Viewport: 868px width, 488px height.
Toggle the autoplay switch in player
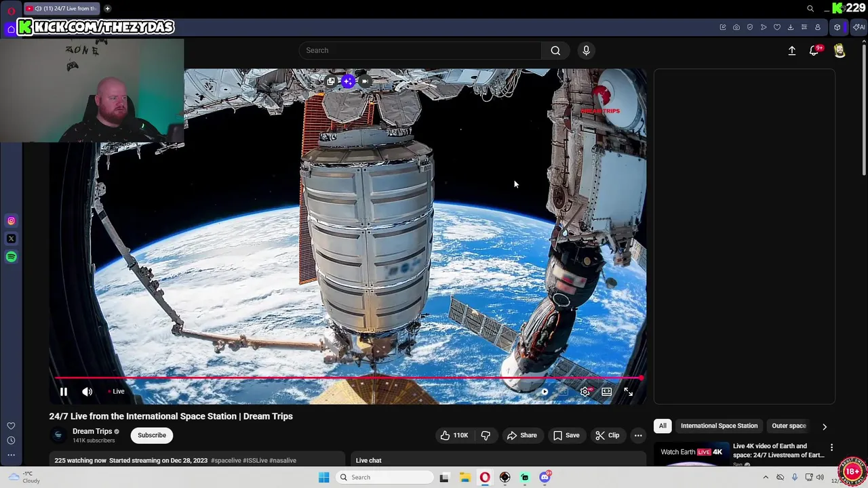(545, 392)
